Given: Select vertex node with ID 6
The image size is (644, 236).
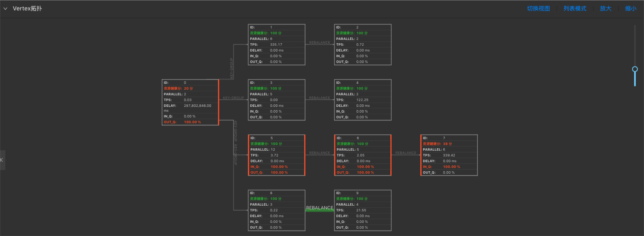Looking at the screenshot, I should [362, 155].
